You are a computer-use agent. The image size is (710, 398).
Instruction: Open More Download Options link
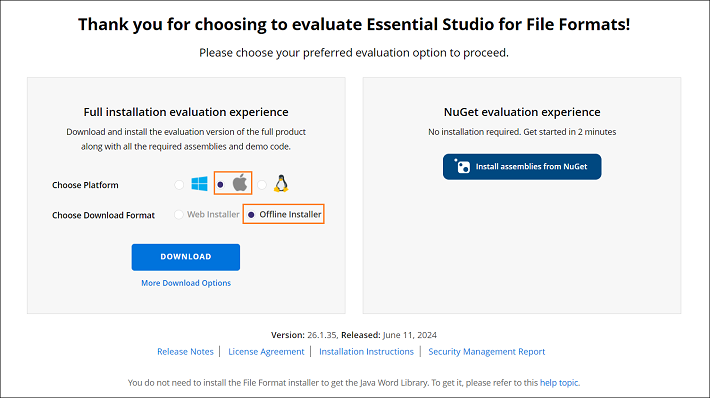tap(186, 283)
